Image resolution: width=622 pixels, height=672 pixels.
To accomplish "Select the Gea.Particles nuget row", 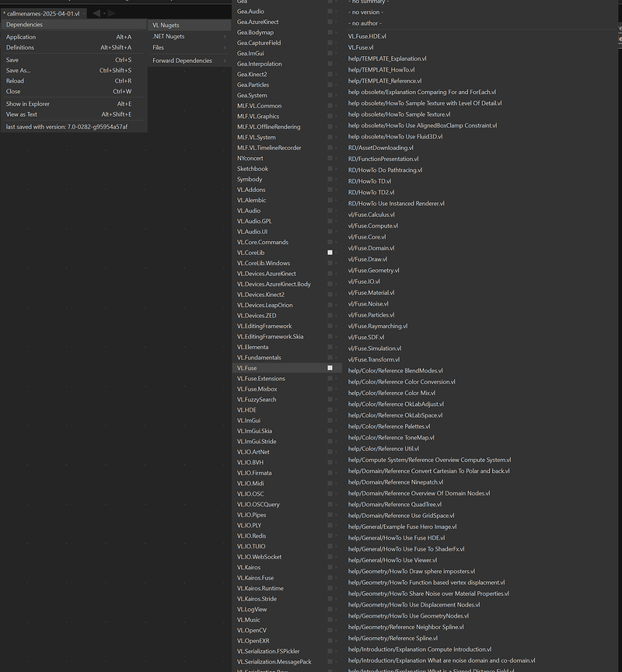I will click(287, 85).
